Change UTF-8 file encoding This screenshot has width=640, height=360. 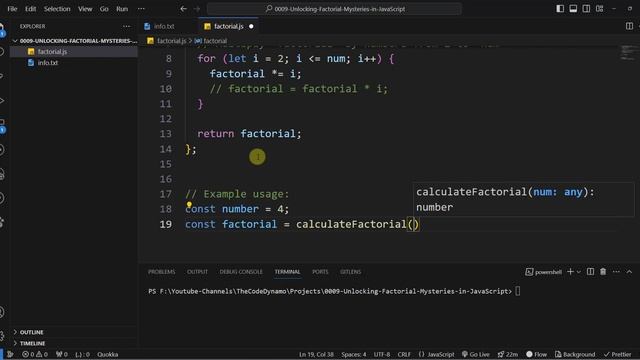382,354
